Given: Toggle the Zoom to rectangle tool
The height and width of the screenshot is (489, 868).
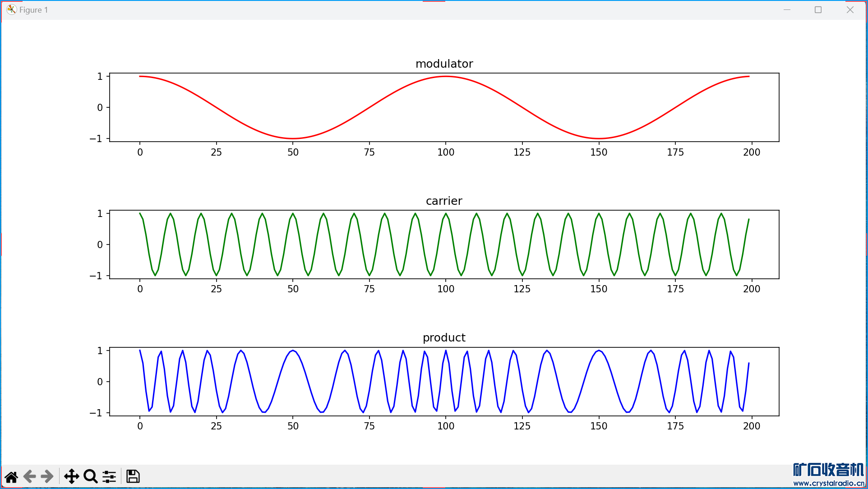Looking at the screenshot, I should click(x=90, y=476).
